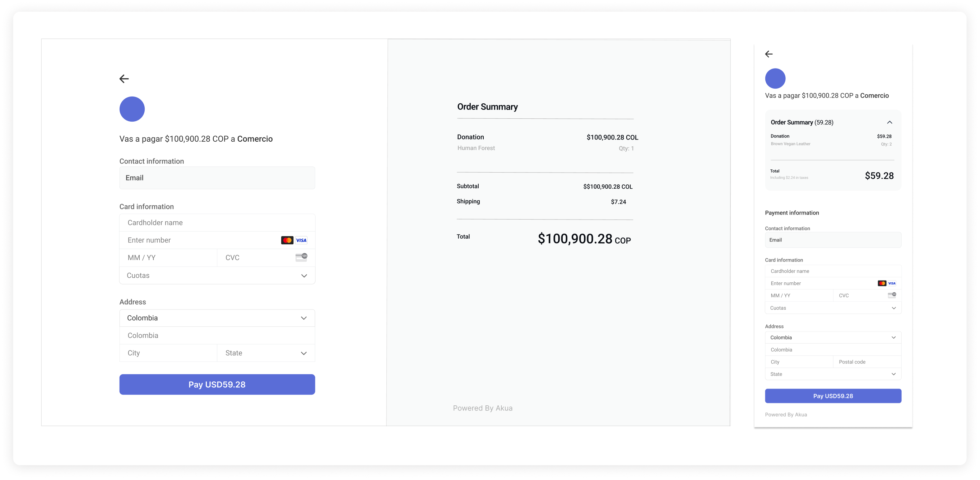
Task: Collapse the mobile Order Summary chevron
Action: [890, 122]
